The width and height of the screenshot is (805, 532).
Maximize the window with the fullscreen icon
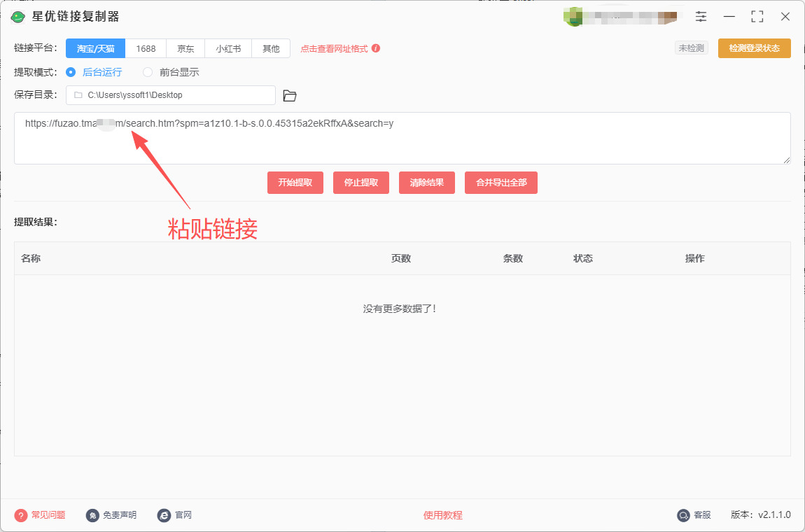(757, 16)
